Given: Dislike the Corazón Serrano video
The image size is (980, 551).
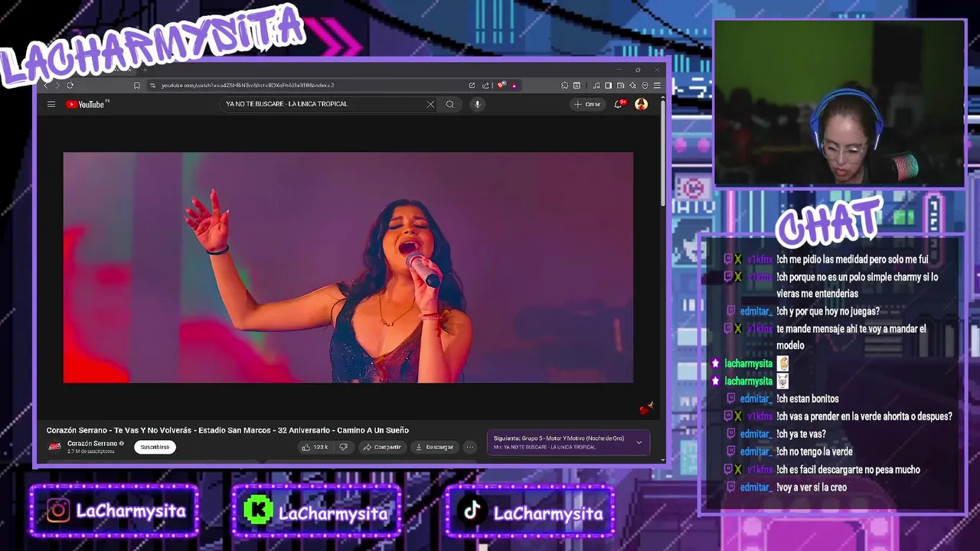Looking at the screenshot, I should pyautogui.click(x=343, y=447).
